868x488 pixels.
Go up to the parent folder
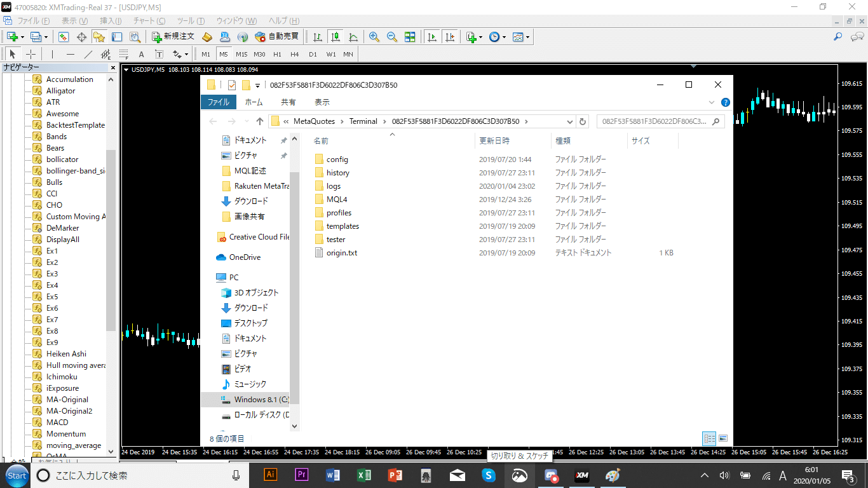(261, 121)
